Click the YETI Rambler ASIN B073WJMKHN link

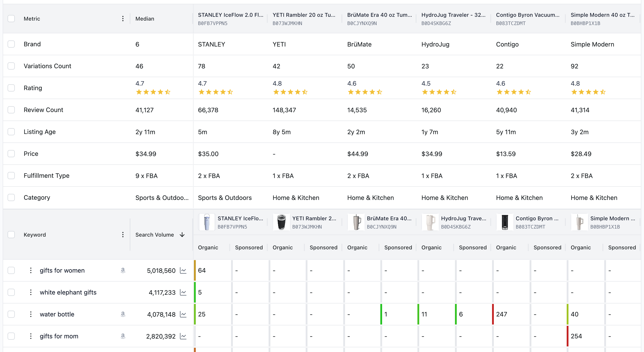288,23
